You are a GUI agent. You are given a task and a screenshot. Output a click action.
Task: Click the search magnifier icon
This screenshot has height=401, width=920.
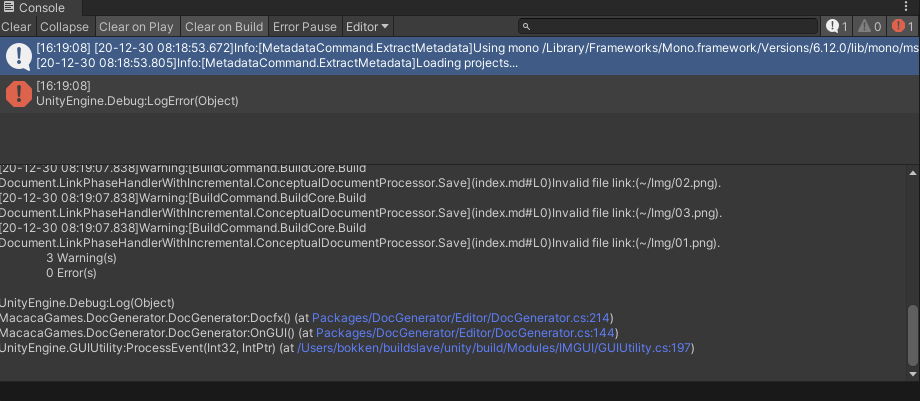(x=526, y=26)
